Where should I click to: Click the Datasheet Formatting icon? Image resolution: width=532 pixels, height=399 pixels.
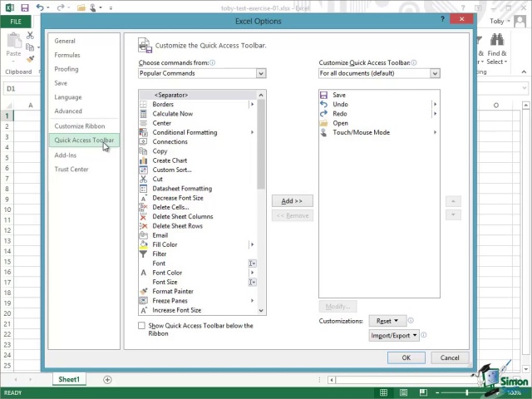point(144,189)
